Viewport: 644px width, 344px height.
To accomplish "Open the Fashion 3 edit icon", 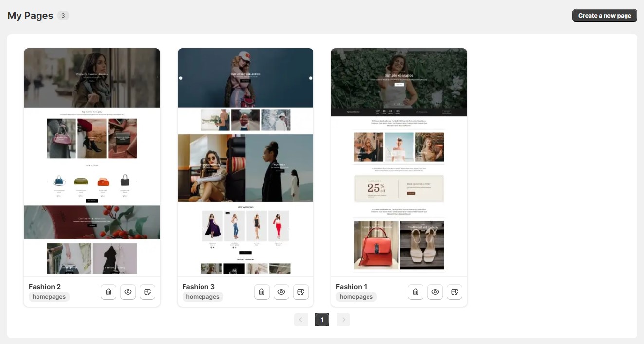I will pyautogui.click(x=301, y=292).
